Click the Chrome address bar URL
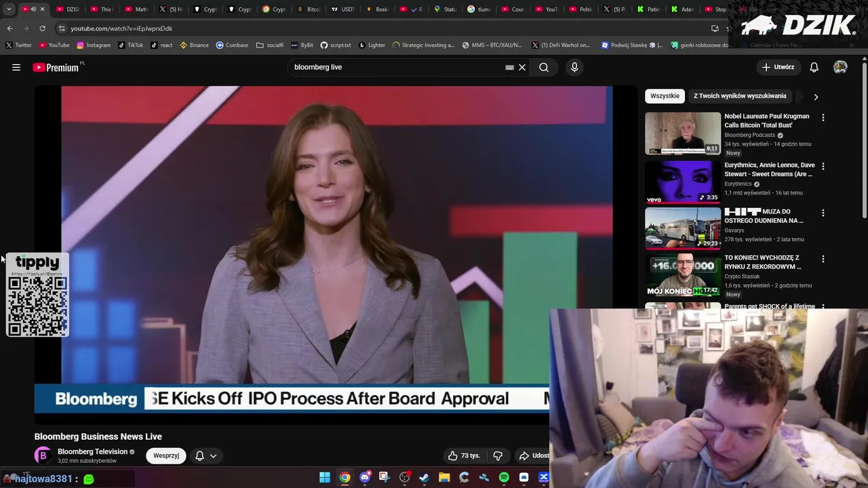Image resolution: width=868 pixels, height=488 pixels. click(121, 28)
